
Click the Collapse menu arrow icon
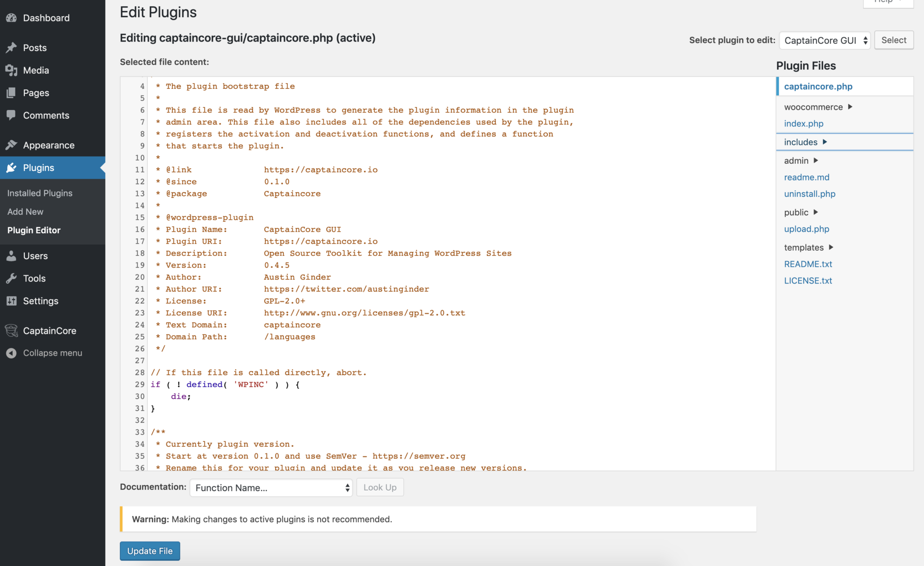[x=11, y=353]
